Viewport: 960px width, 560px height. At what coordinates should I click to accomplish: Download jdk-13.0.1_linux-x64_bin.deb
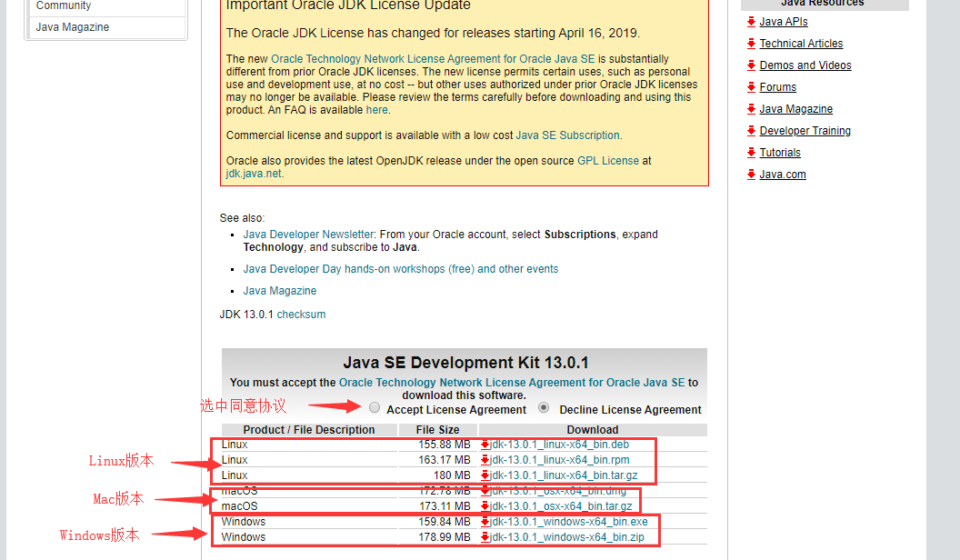click(560, 445)
